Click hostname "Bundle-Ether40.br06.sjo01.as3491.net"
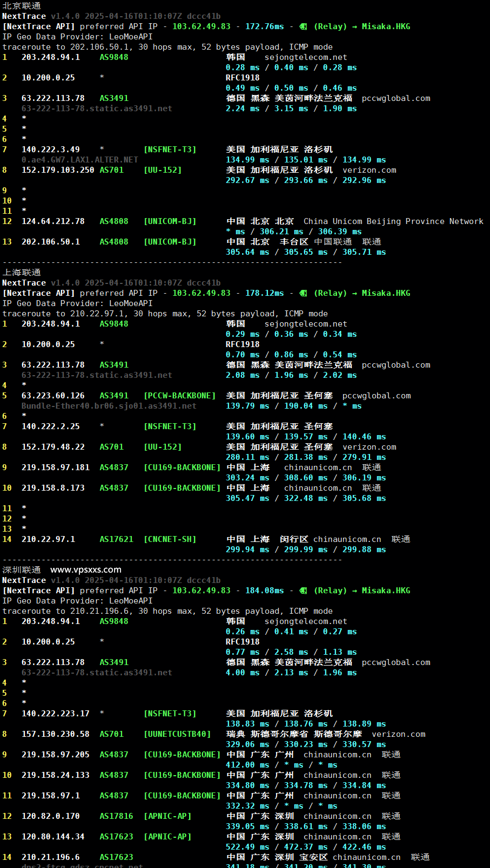This screenshot has height=868, width=490. 109,406
